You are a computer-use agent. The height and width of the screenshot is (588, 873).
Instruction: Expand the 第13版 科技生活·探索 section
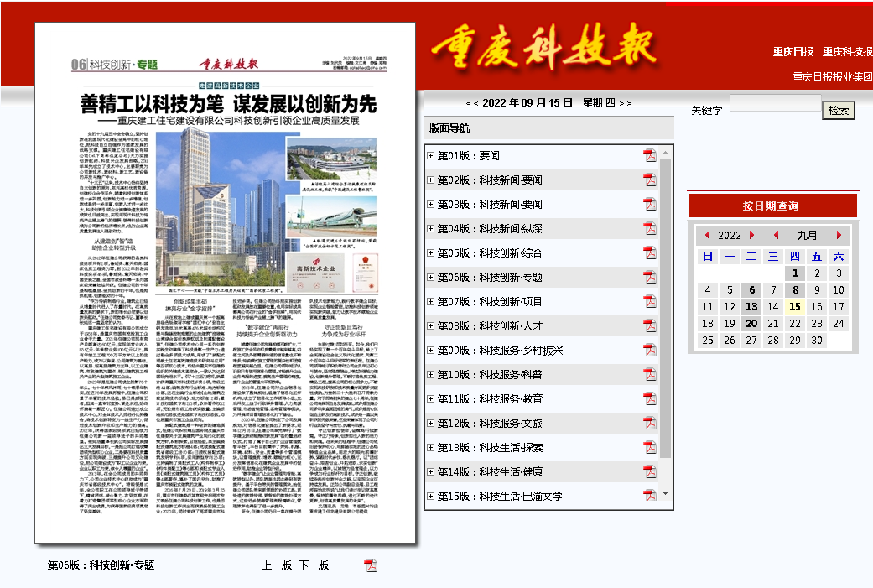[x=430, y=447]
